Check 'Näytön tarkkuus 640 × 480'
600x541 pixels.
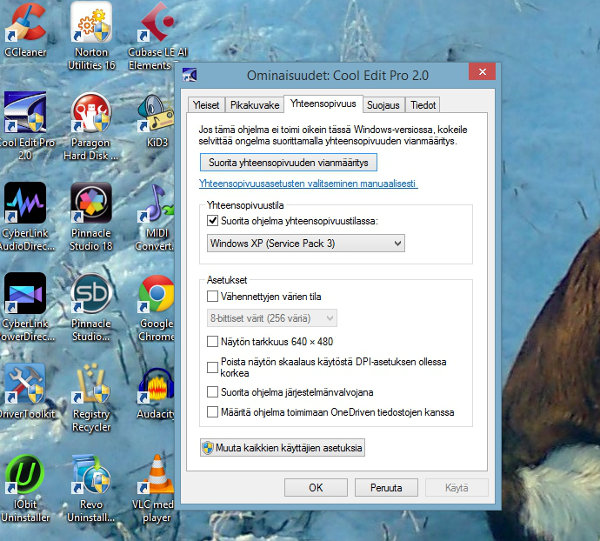click(212, 341)
